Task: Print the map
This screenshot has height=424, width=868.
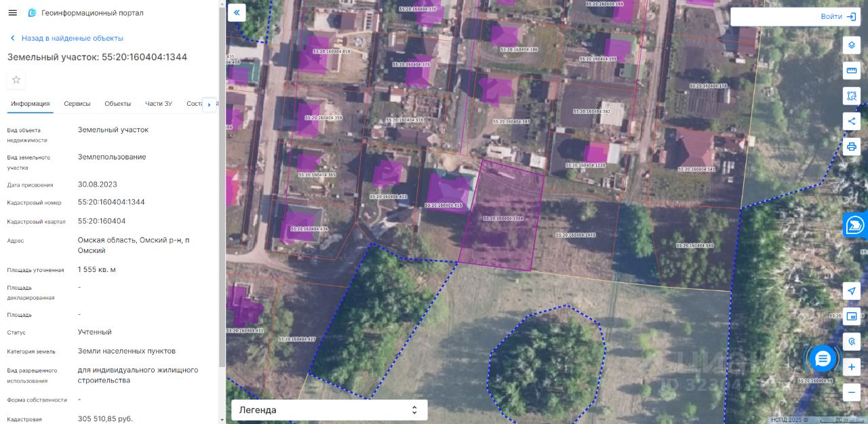Action: 852,147
